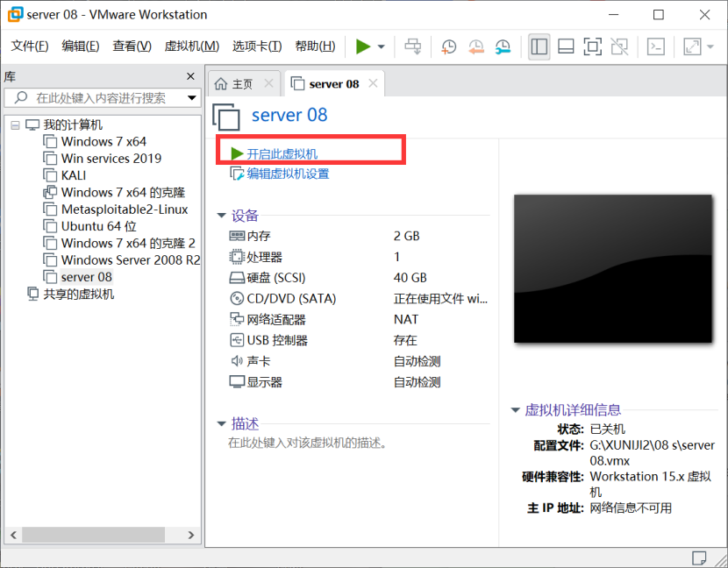Collapse the 设备 section
The width and height of the screenshot is (728, 568).
point(221,216)
